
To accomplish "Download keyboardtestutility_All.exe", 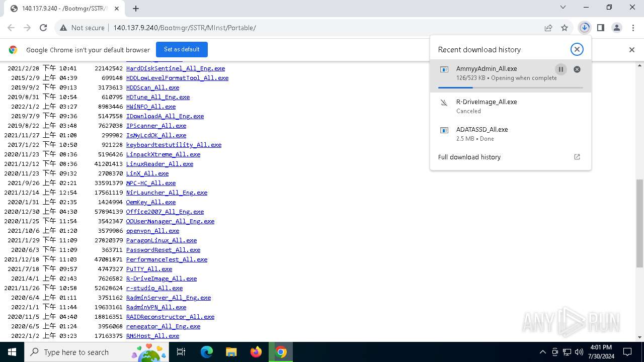I will click(x=174, y=145).
